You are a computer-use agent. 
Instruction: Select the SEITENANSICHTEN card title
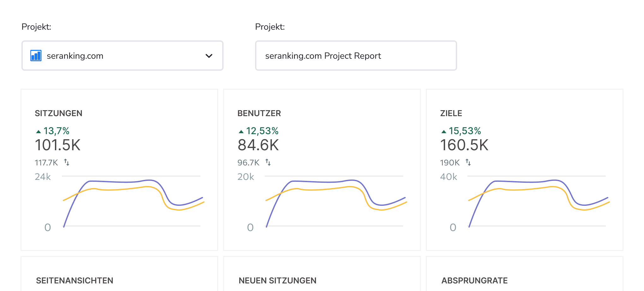[x=75, y=281]
